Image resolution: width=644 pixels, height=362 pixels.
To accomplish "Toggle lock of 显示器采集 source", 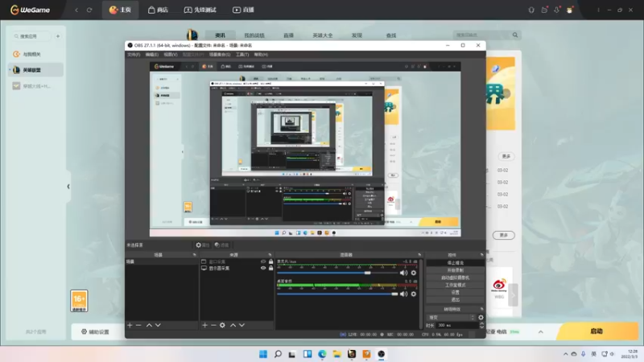I will [x=270, y=268].
